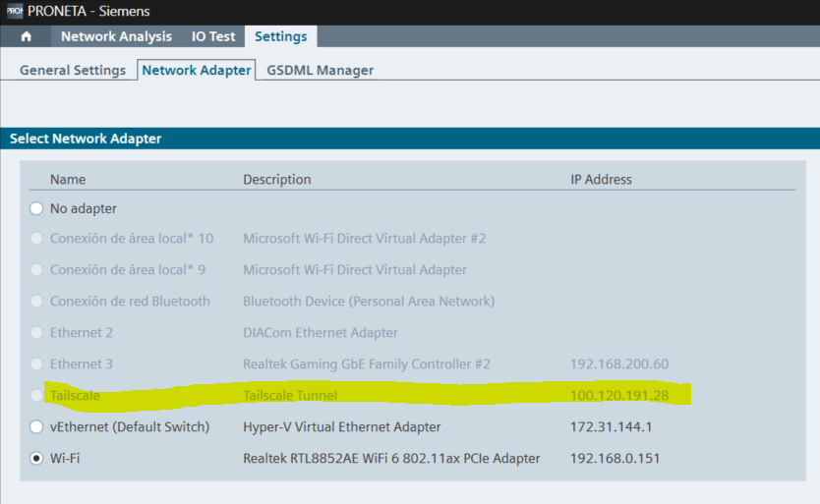820x504 pixels.
Task: Click Hyper-V Virtual Ethernet Adapter description
Action: point(341,426)
